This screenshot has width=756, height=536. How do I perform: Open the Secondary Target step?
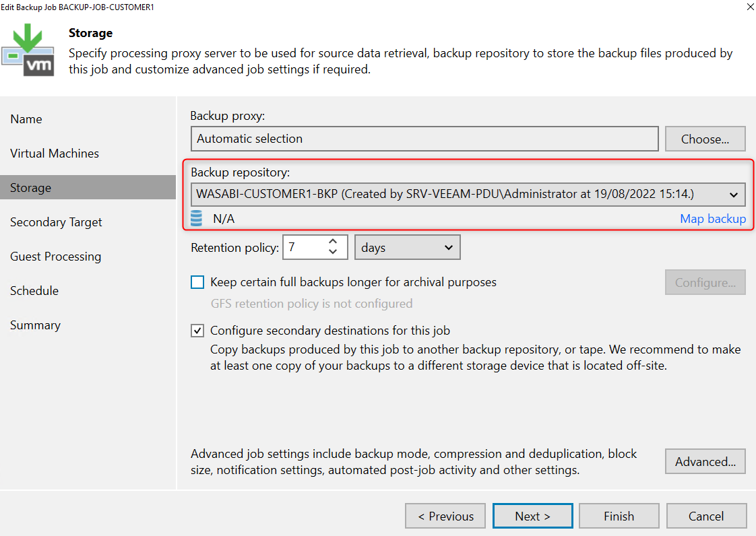tap(56, 222)
